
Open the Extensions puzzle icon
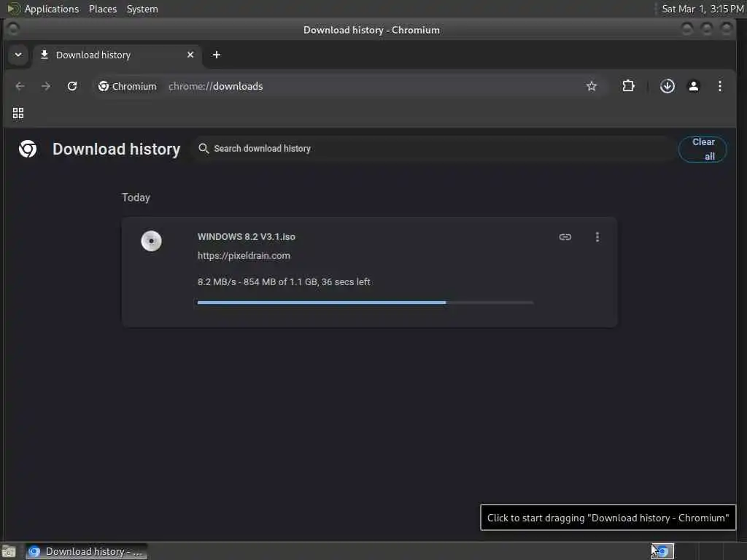tap(628, 86)
